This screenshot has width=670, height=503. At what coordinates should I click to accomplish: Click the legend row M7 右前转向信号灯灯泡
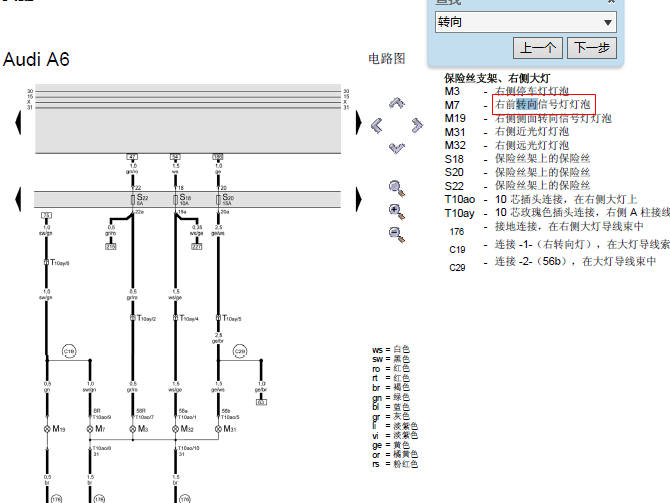[x=517, y=105]
